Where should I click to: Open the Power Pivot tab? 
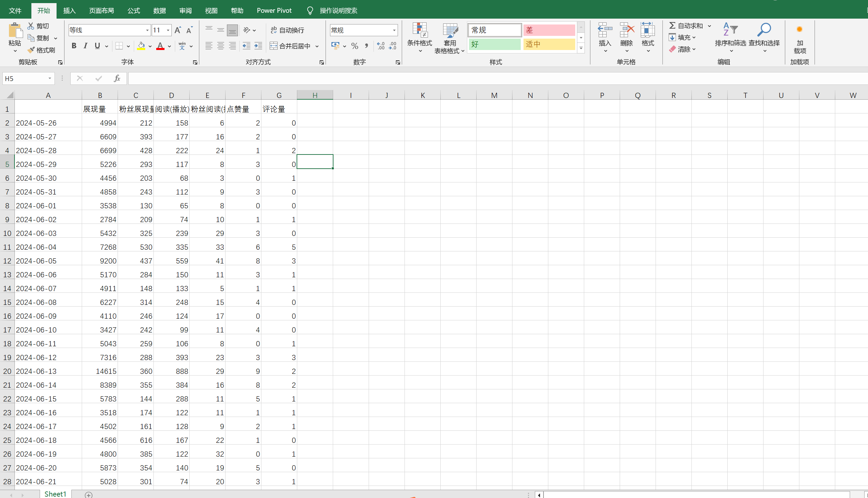274,10
